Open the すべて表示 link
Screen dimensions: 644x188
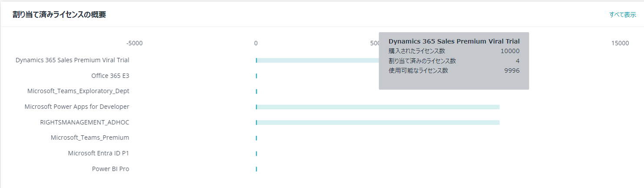(x=622, y=14)
